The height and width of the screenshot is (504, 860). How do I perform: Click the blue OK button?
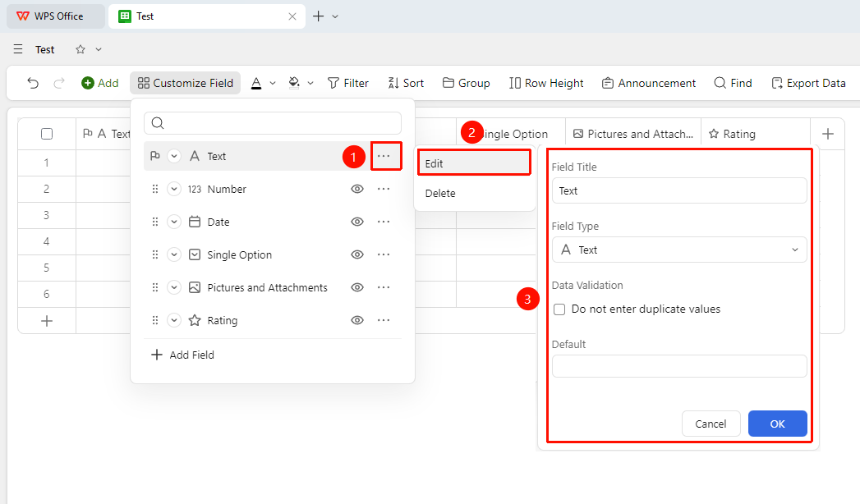pos(778,424)
